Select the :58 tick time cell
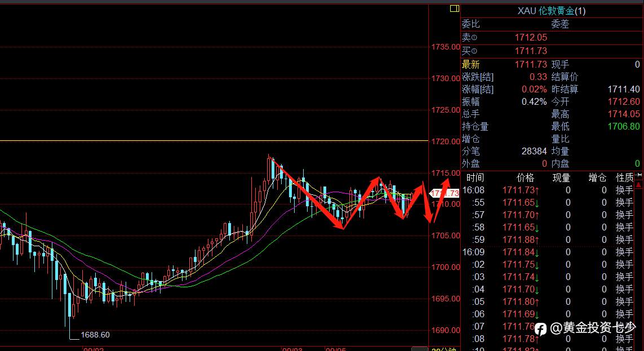This screenshot has height=351, width=644. pos(478,227)
